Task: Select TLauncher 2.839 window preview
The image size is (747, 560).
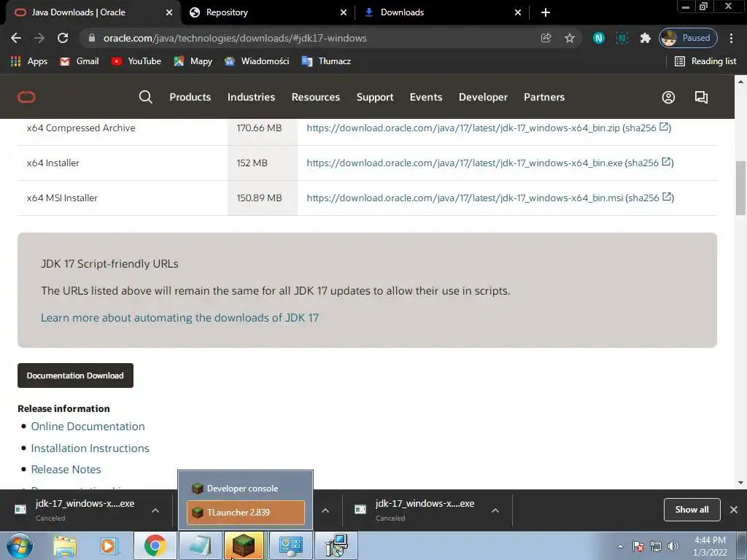Action: pos(246,513)
